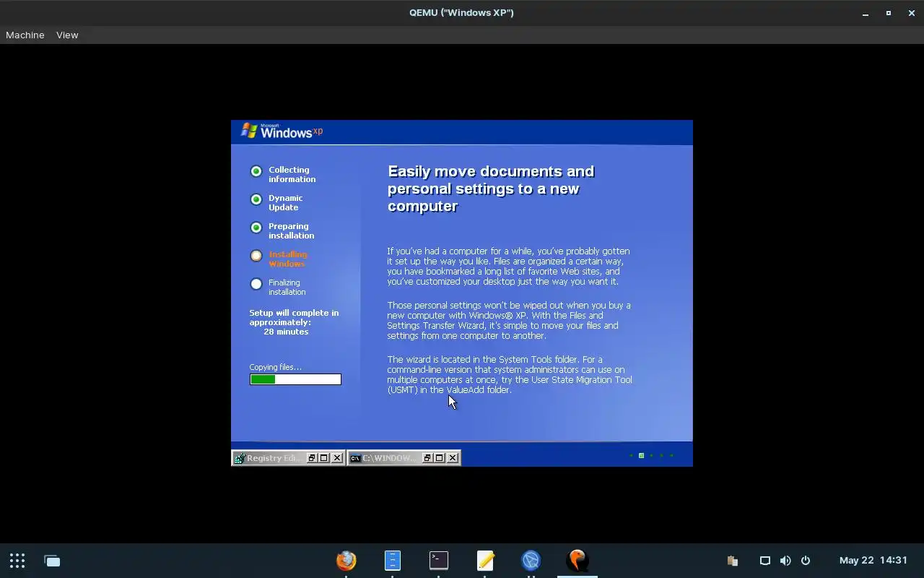Screen dimensions: 924x578
Task: Open the volume control tray icon
Action: [785, 561]
